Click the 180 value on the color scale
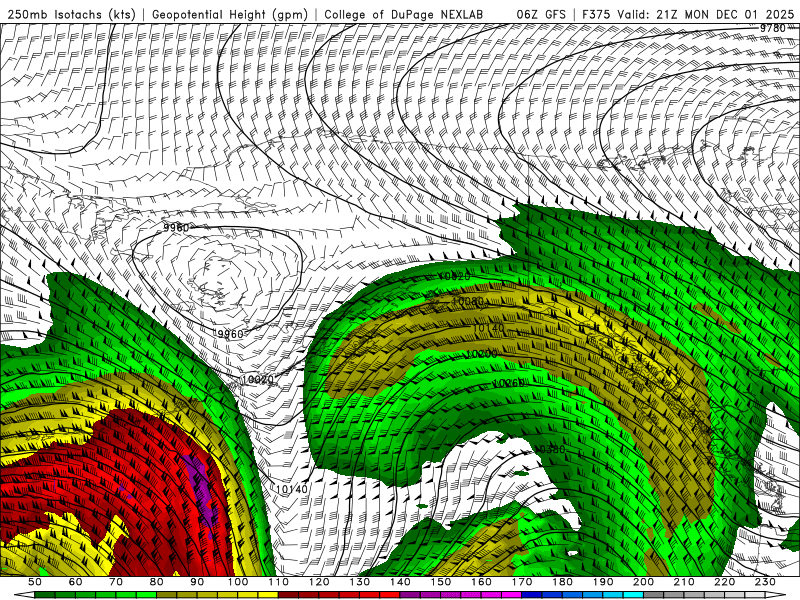This screenshot has height=600, width=800. coord(562,582)
